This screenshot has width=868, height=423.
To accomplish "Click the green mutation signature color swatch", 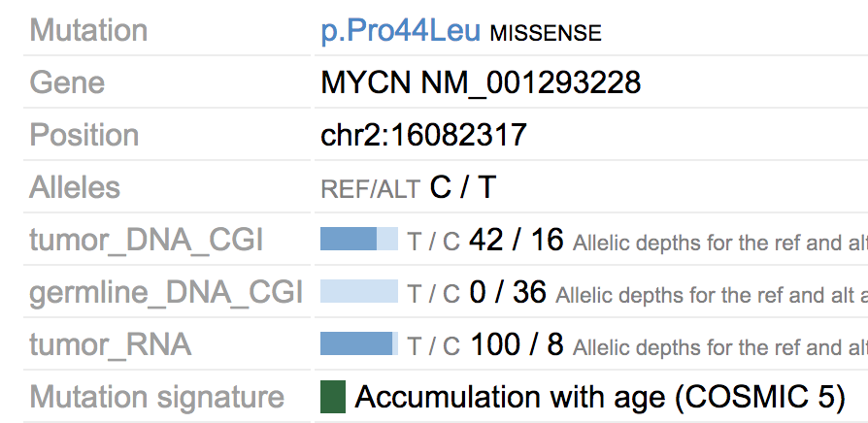I will pyautogui.click(x=333, y=397).
